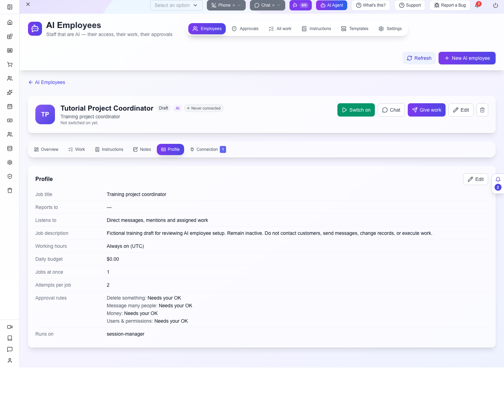Click the "What's this?" help button
The image size is (504, 420).
371,5
